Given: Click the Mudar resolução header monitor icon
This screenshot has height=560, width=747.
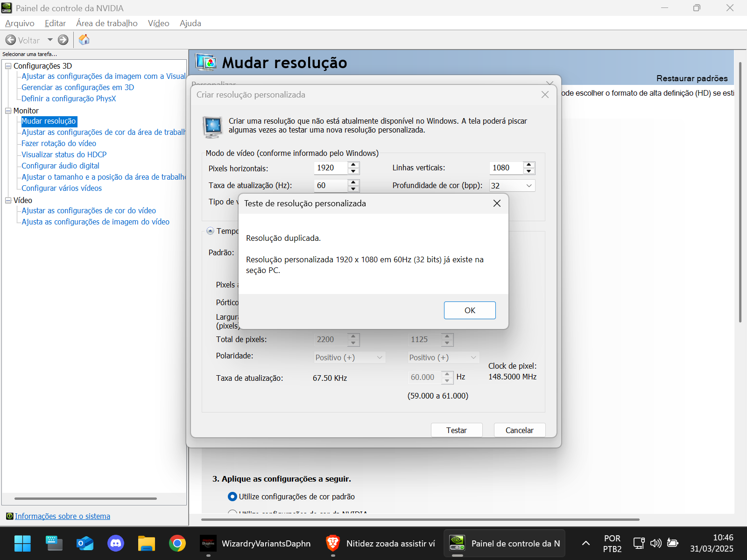Looking at the screenshot, I should [206, 62].
